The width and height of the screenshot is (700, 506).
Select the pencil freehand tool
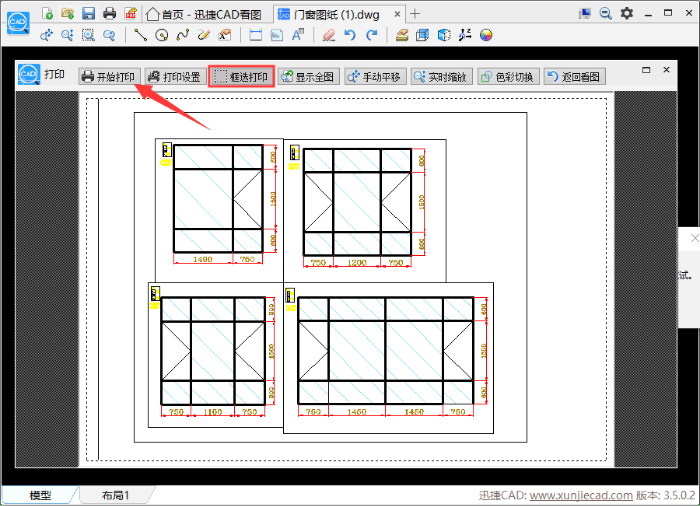click(x=204, y=35)
